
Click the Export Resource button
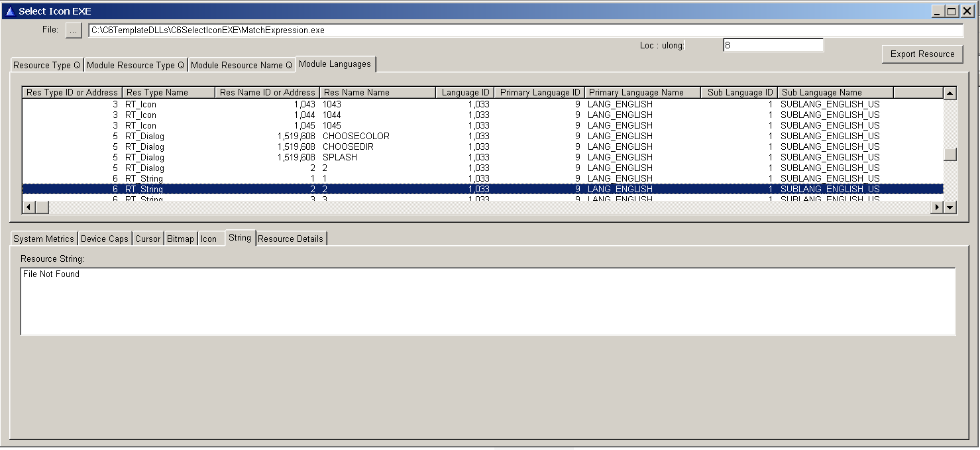pos(922,54)
